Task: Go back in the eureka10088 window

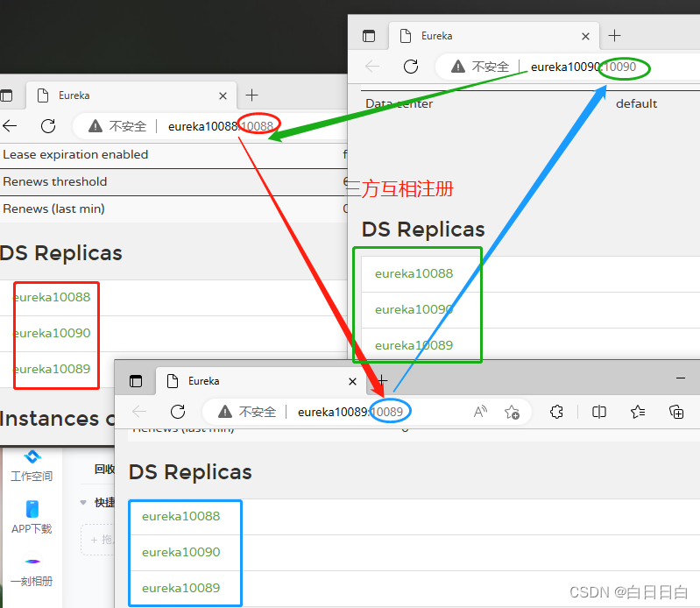Action: 10,126
